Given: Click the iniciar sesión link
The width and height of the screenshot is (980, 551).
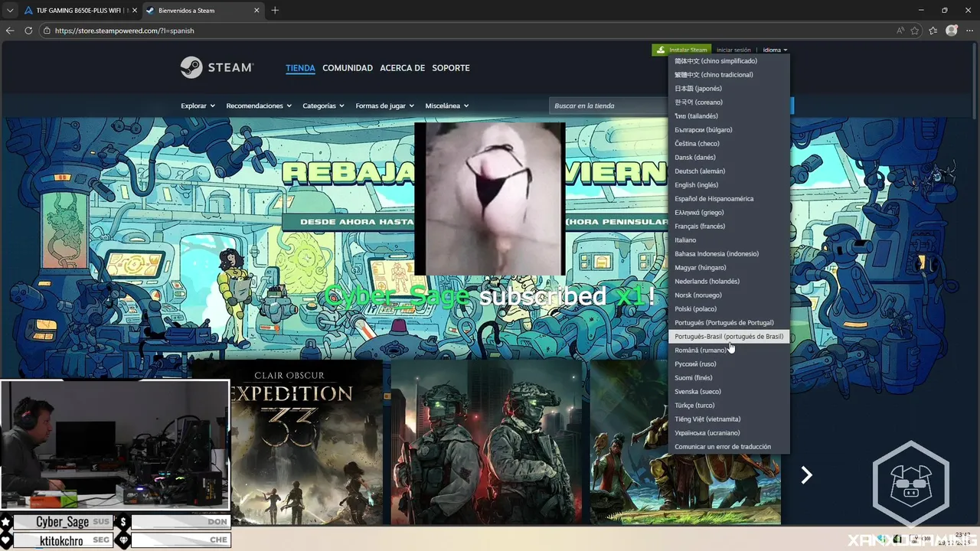Looking at the screenshot, I should coord(733,50).
